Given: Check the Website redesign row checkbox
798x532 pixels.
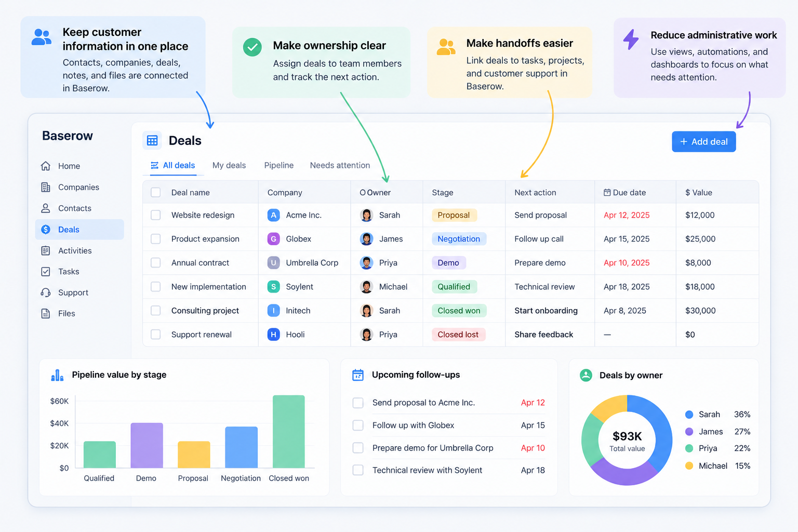Looking at the screenshot, I should point(156,215).
